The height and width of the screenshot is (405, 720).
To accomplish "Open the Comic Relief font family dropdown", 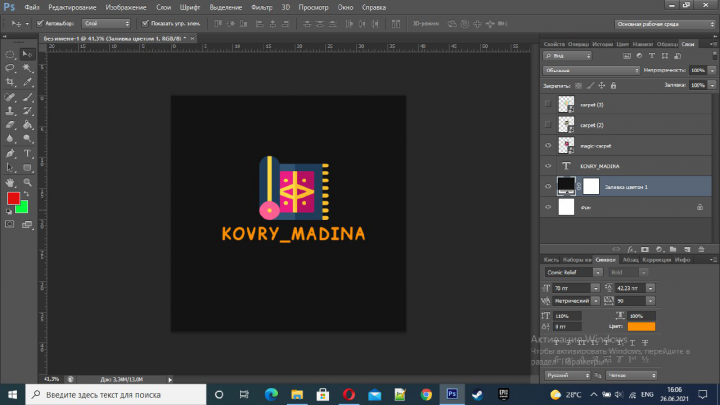I will 597,272.
